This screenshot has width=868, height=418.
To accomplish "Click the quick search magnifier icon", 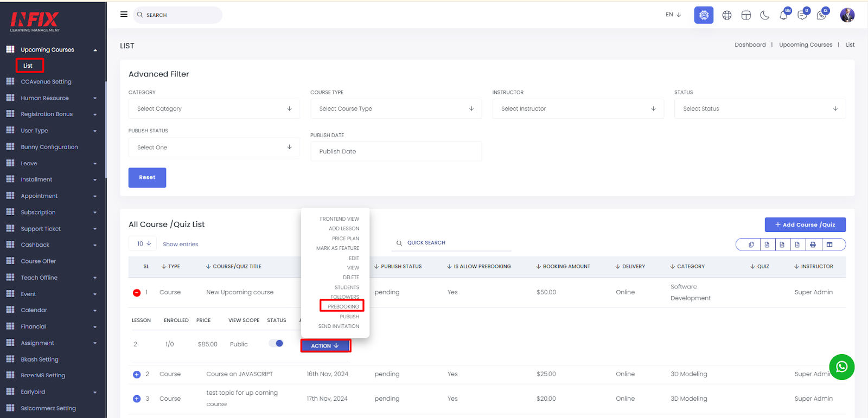I will click(399, 243).
